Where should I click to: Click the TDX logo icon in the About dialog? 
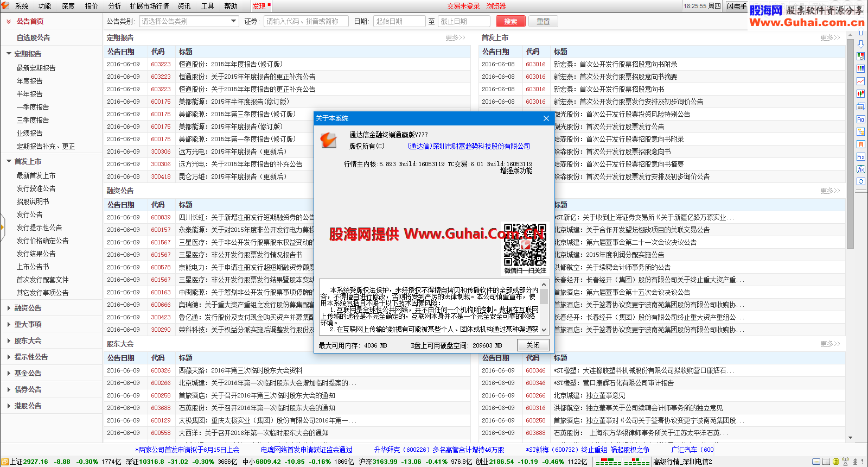[328, 140]
